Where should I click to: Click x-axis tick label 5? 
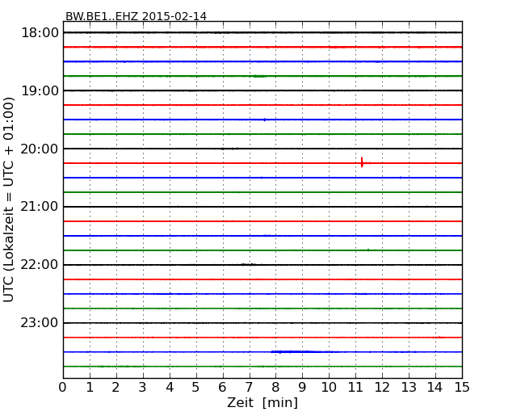tap(195, 388)
